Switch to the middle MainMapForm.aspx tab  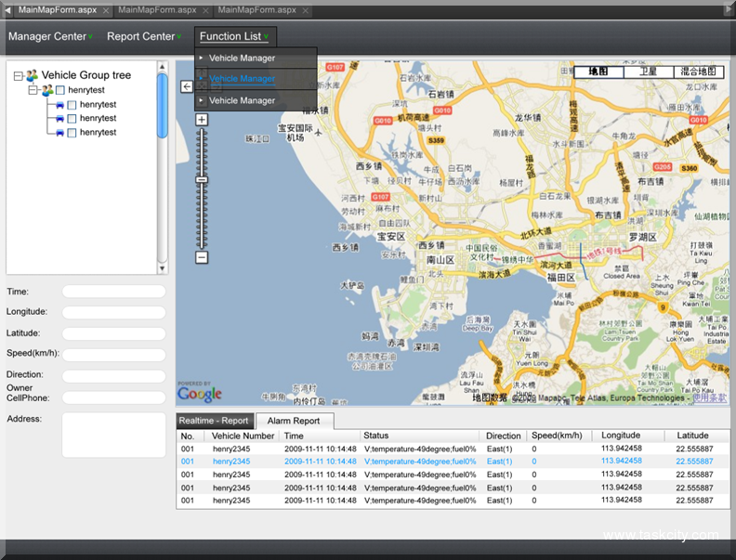click(x=157, y=10)
